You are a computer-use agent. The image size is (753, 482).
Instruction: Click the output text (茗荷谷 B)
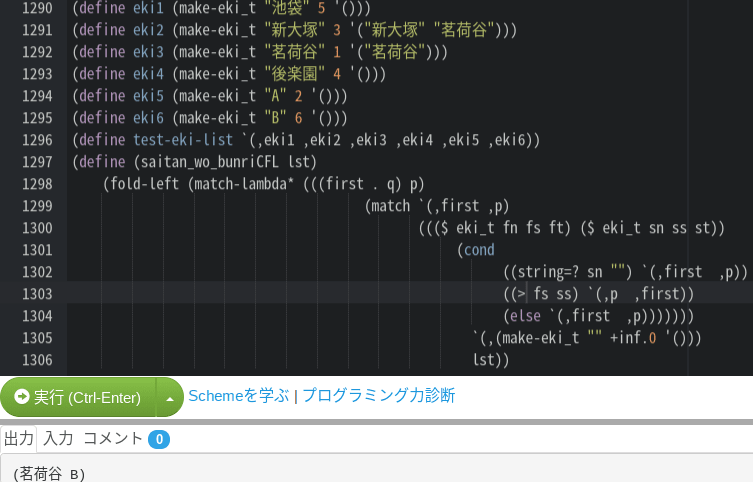pos(49,474)
